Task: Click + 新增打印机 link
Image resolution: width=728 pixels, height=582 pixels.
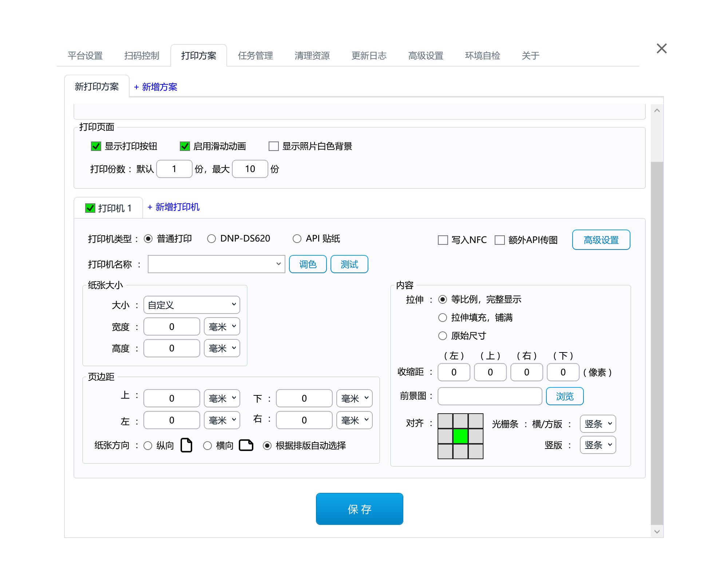Action: [x=173, y=207]
